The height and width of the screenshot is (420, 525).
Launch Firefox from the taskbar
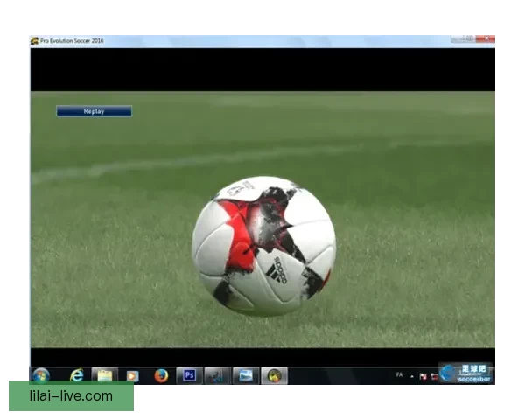(x=161, y=375)
